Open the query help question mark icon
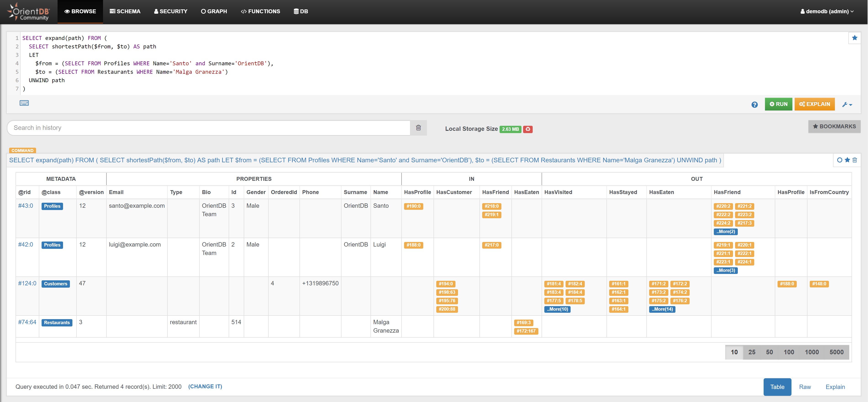Image resolution: width=868 pixels, height=402 pixels. [754, 105]
